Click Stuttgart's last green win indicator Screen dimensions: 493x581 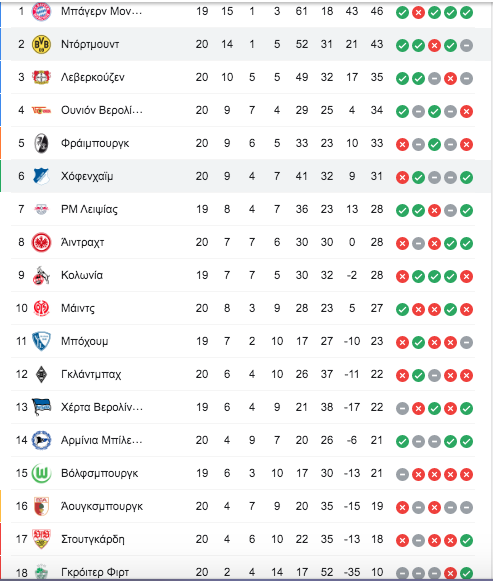[x=466, y=541]
